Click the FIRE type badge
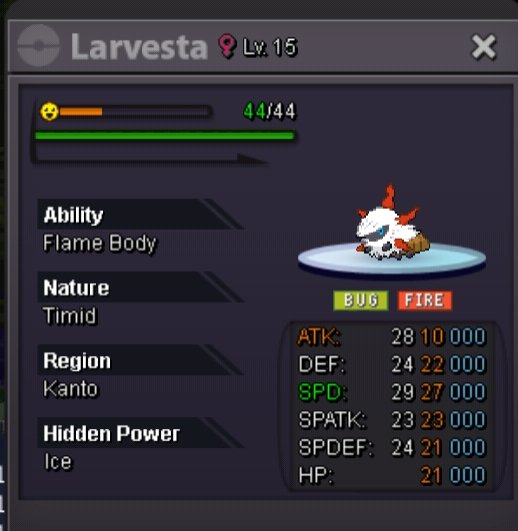Screen dimensions: 518x531 coord(425,300)
